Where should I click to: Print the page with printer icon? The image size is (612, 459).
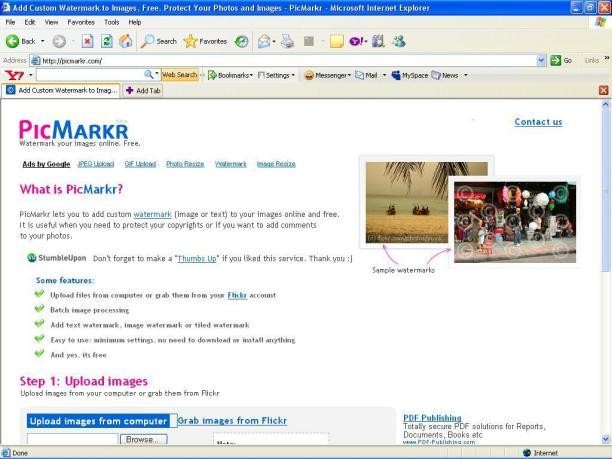(288, 41)
